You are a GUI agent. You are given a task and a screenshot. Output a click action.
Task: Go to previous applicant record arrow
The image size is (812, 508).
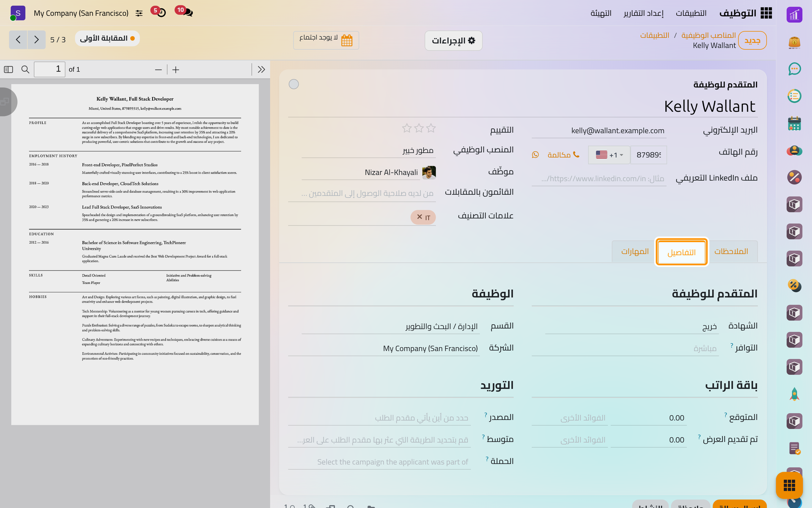[18, 40]
